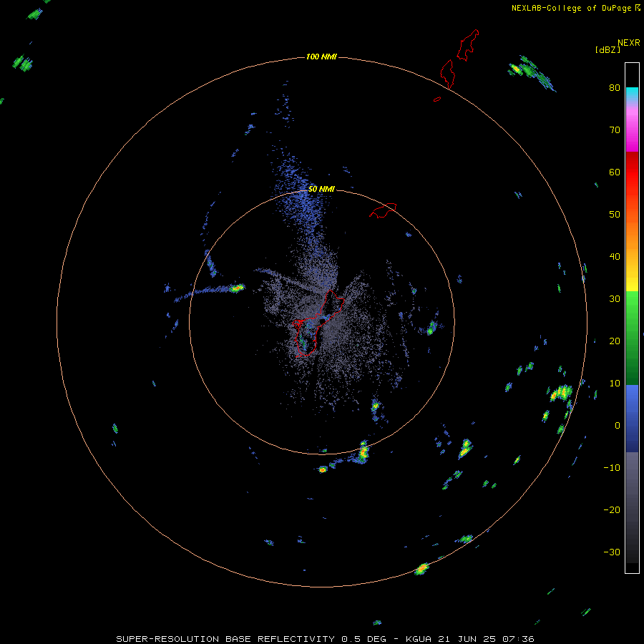Click the 30 value on the dBZ scale
Image resolution: width=644 pixels, height=644 pixels.
pos(615,299)
